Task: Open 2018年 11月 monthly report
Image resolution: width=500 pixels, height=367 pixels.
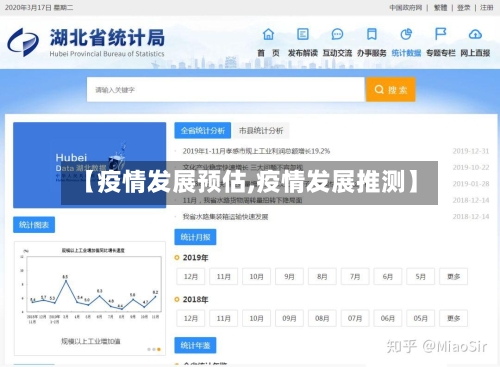Action: tap(224, 318)
